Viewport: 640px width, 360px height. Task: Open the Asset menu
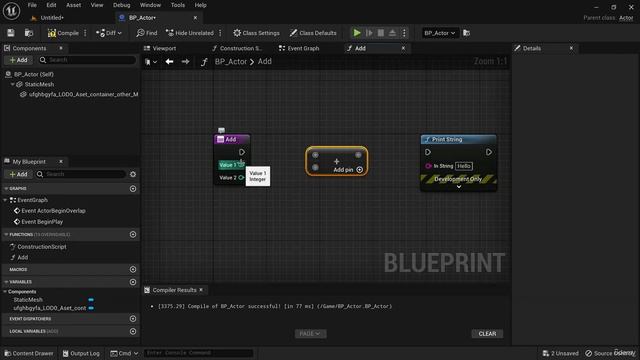73,5
